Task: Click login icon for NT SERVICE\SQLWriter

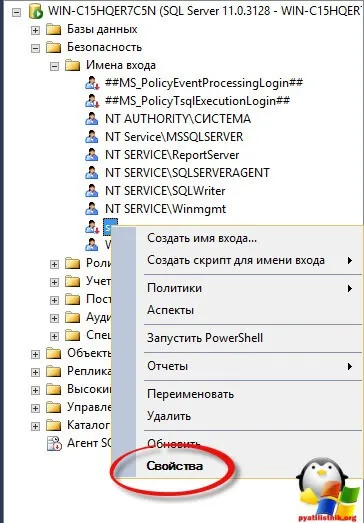Action: pos(91,191)
